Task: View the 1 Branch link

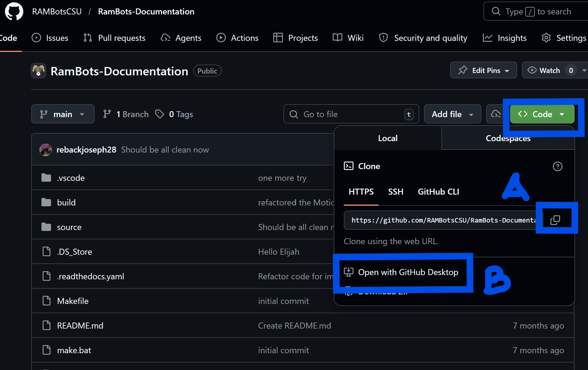Action: pos(126,114)
